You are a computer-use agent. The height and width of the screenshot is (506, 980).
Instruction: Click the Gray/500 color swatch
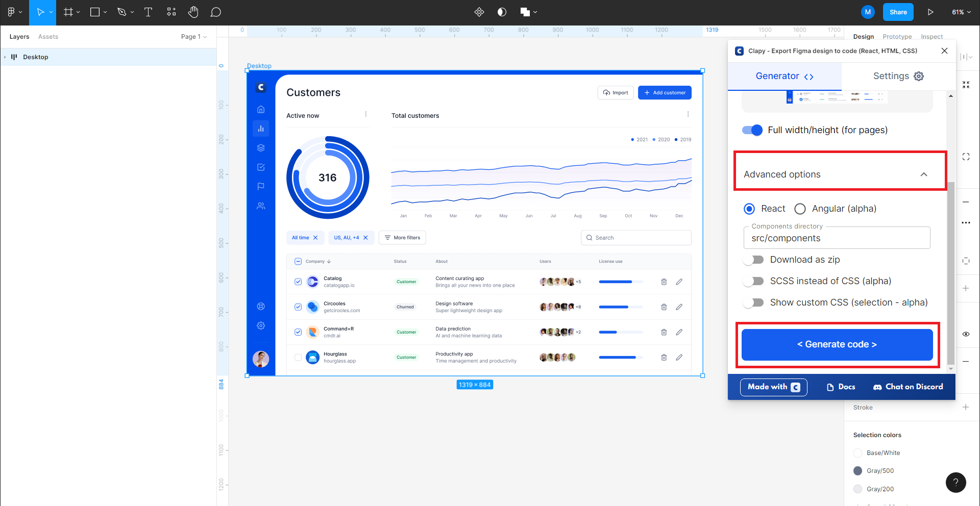[x=857, y=471]
